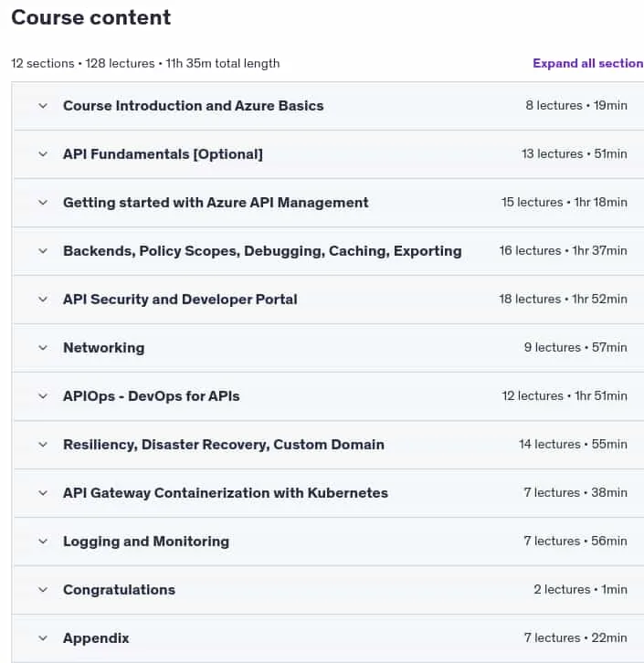Click '8 lectures • 19min' duration text
Image resolution: width=644 pixels, height=663 pixels.
tap(576, 105)
